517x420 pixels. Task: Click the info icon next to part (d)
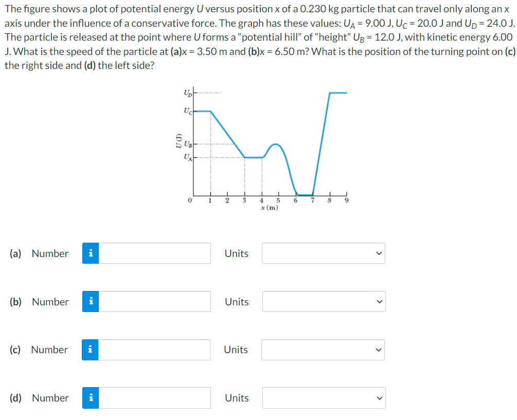point(91,397)
